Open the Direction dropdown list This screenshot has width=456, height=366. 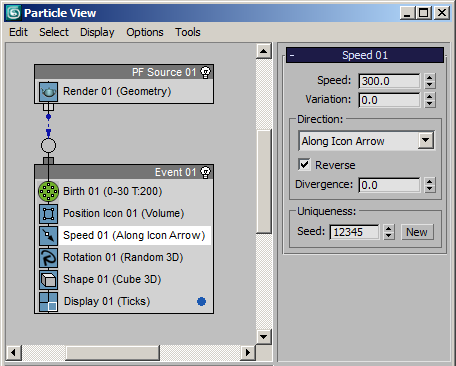[x=426, y=140]
